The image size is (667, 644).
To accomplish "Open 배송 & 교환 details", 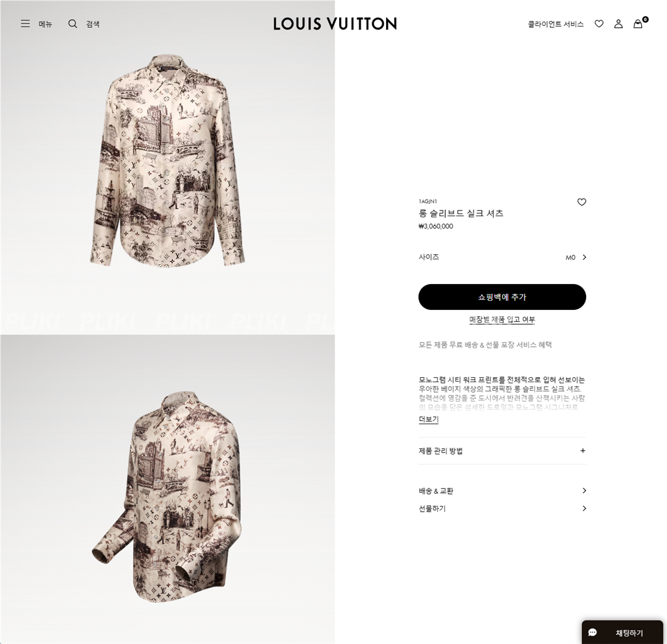I will pyautogui.click(x=502, y=491).
